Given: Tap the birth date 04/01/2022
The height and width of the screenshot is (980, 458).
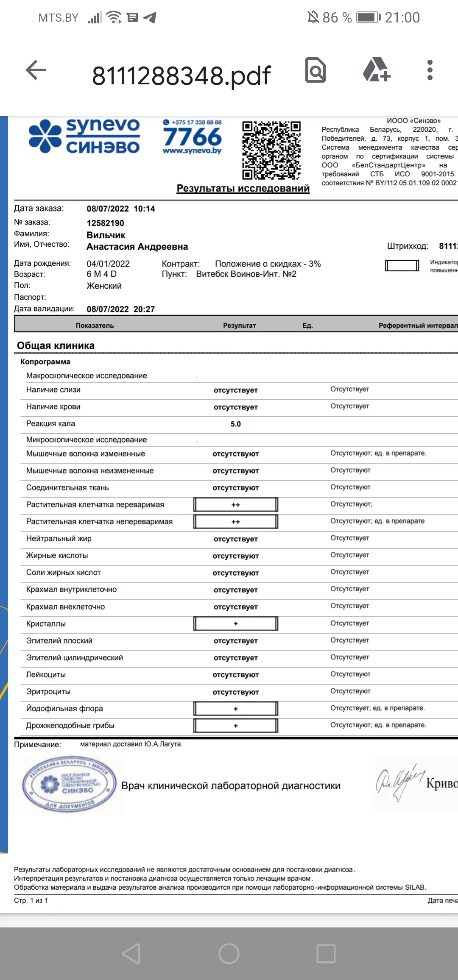Looking at the screenshot, I should [x=108, y=264].
